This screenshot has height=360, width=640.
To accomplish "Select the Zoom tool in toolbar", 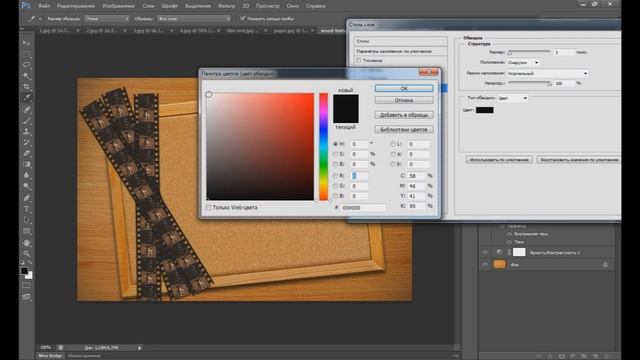I will [27, 254].
